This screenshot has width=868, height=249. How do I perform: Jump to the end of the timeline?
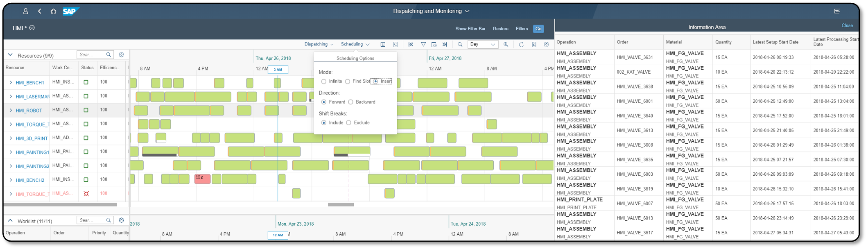[445, 44]
